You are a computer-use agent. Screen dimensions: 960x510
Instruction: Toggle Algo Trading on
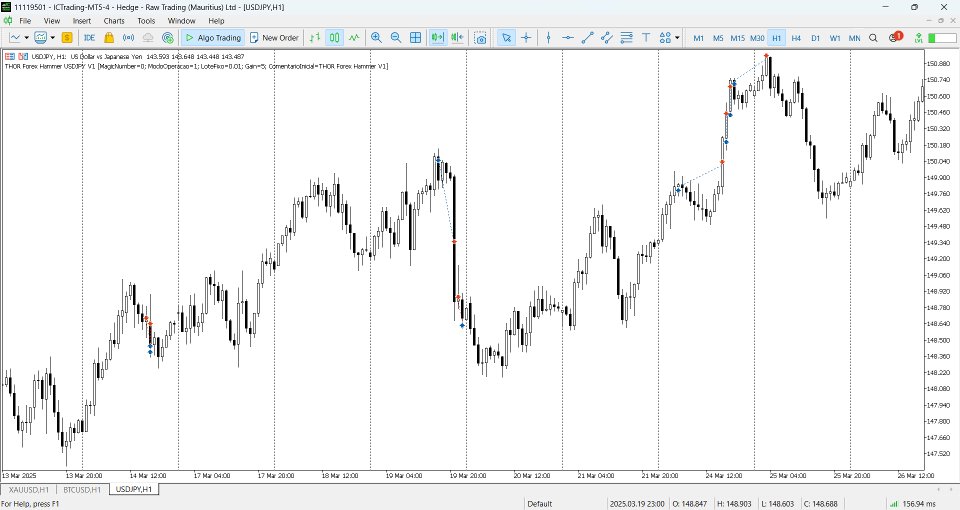tap(213, 37)
